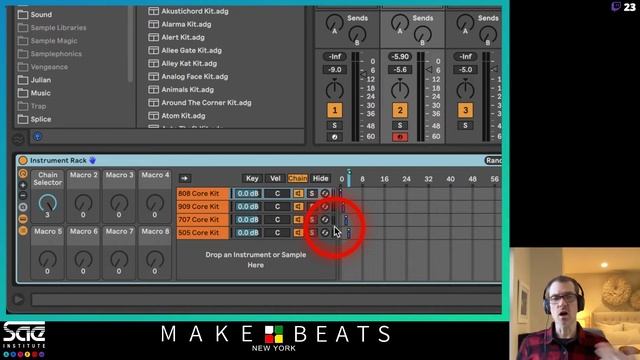Viewport: 640px width, 360px height.
Task: Click the Chain Selector macro knob
Action: 47,203
